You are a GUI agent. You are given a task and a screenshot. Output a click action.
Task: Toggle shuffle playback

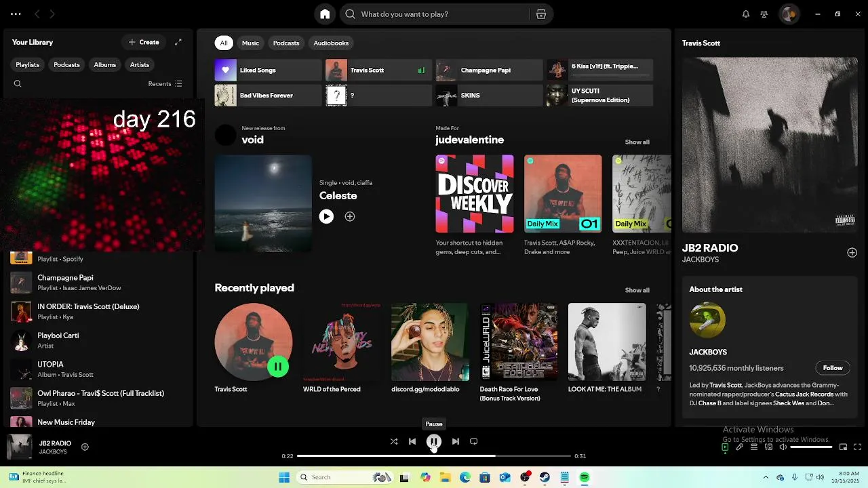pos(394,441)
